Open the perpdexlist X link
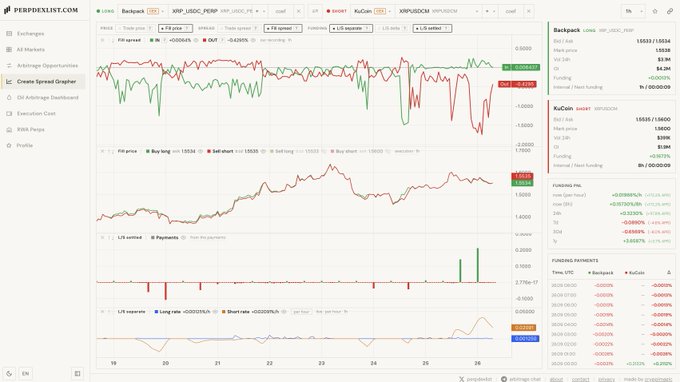The width and height of the screenshot is (680, 382). pos(475,379)
